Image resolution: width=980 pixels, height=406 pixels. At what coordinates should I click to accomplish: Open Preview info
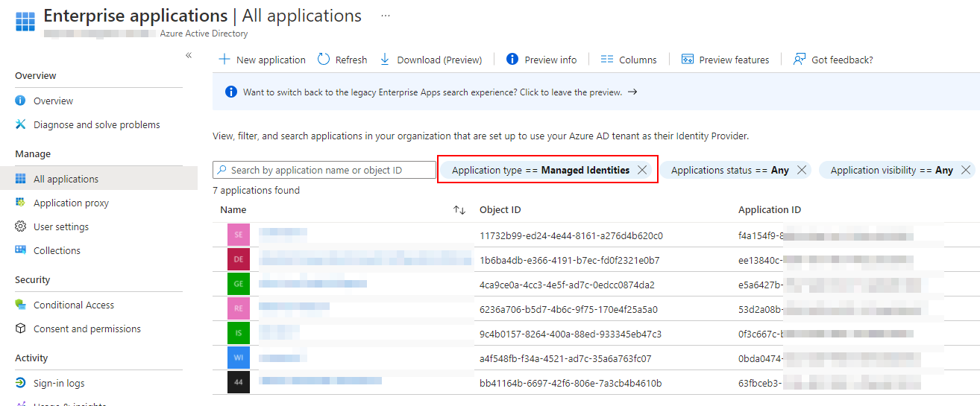click(x=541, y=60)
